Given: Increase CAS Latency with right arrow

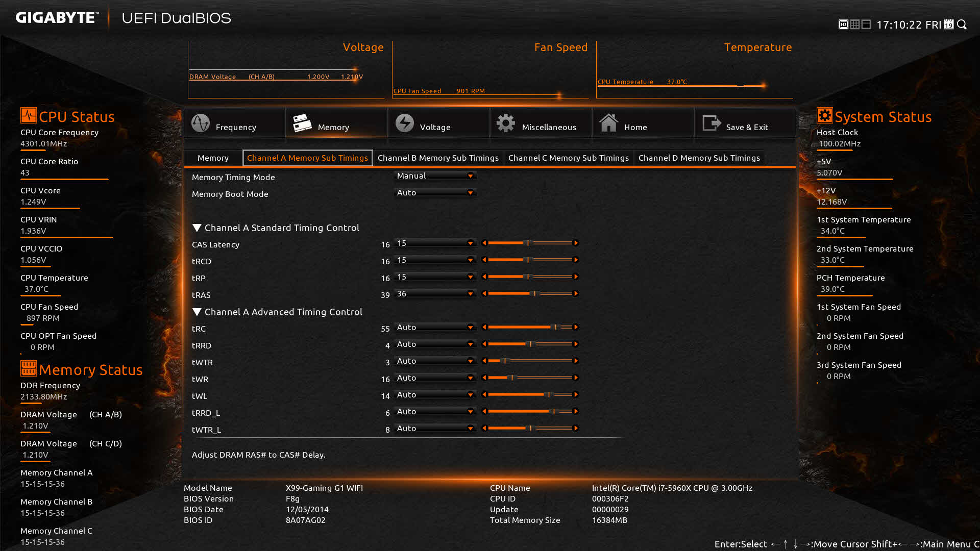Looking at the screenshot, I should 576,243.
